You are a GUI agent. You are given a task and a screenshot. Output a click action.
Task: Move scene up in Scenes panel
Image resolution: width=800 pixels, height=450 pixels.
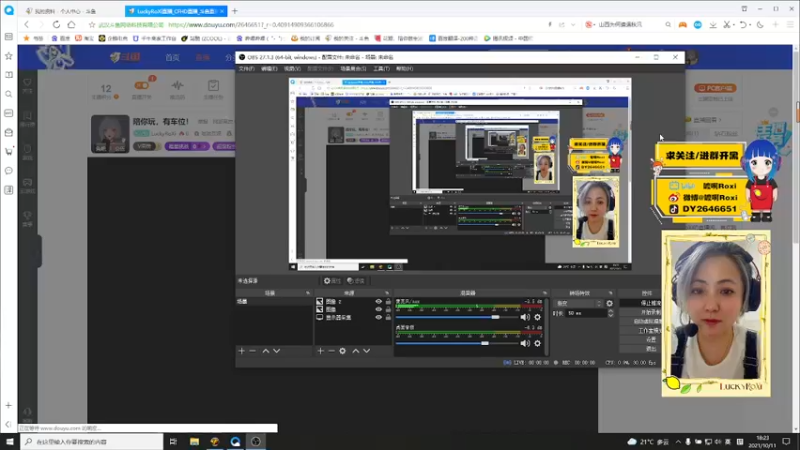point(266,351)
